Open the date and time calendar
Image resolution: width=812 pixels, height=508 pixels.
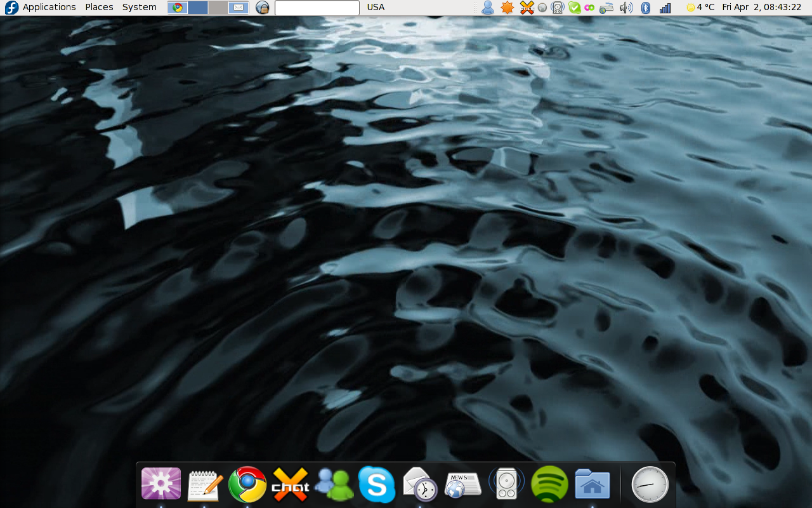click(761, 7)
